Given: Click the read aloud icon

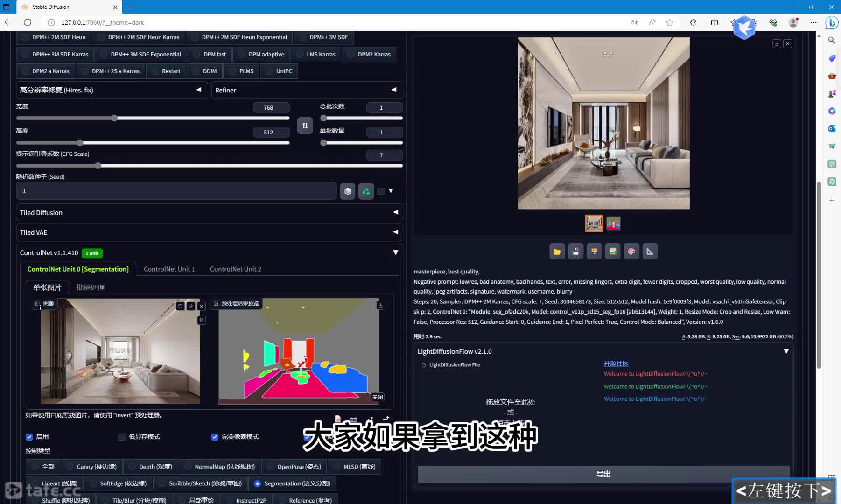Looking at the screenshot, I should coord(652,22).
